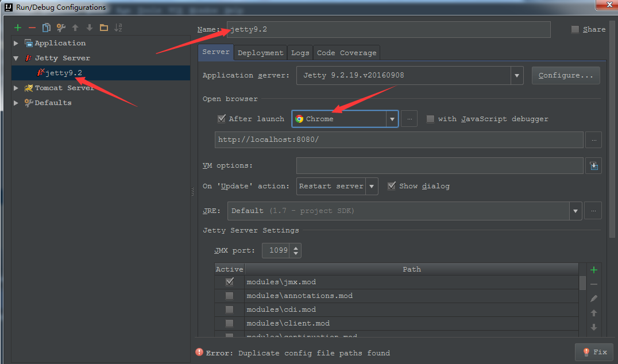
Task: Toggle Show dialog checkbox
Action: tap(391, 186)
